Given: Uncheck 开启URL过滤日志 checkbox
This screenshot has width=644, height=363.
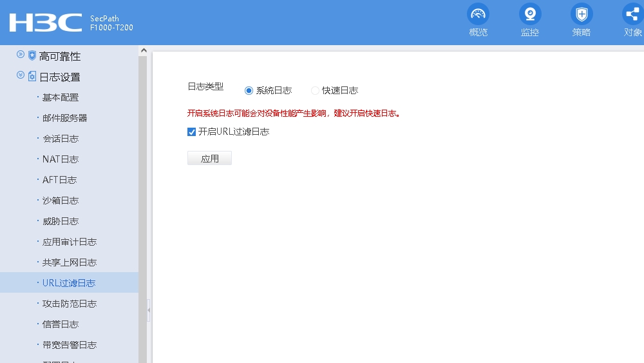Looking at the screenshot, I should (x=191, y=132).
